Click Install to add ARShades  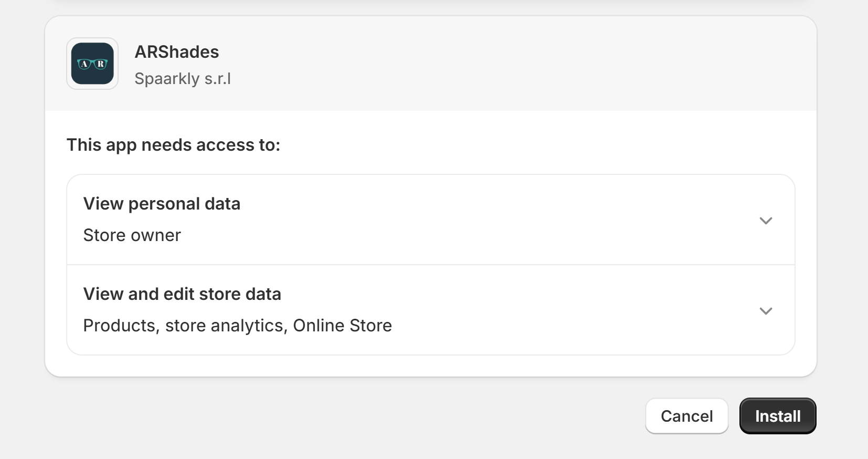tap(777, 416)
